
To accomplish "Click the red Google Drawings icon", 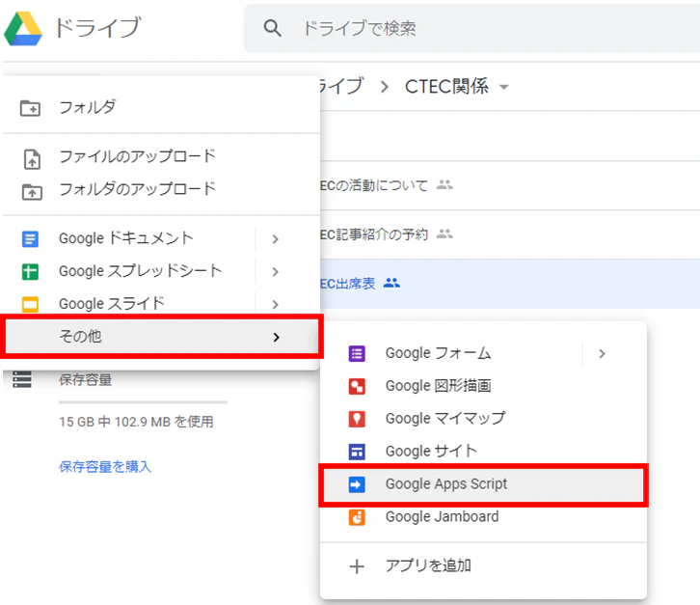I will pos(357,387).
